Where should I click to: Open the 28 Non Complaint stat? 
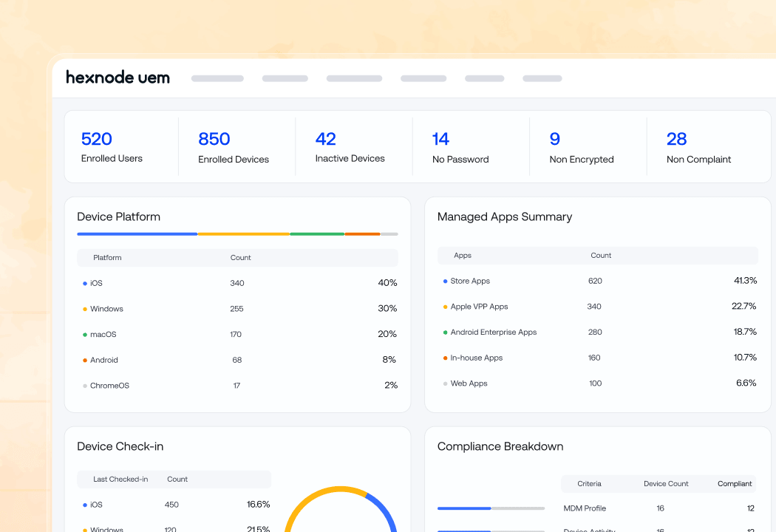(x=698, y=146)
